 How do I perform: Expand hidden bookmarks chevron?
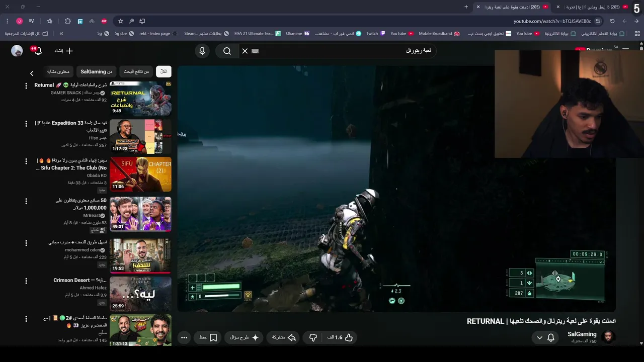pyautogui.click(x=61, y=34)
